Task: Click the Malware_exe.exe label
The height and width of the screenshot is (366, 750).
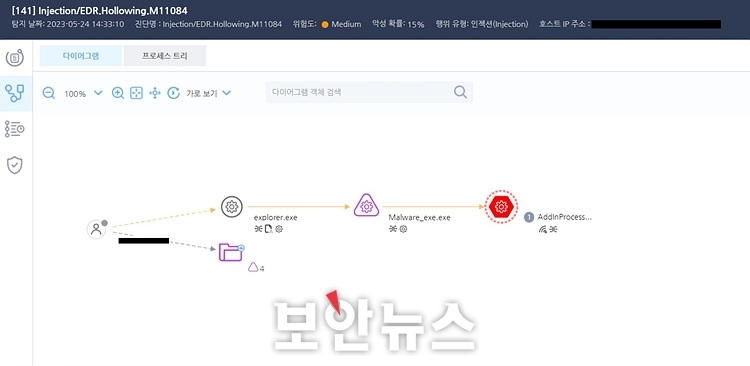Action: point(419,218)
